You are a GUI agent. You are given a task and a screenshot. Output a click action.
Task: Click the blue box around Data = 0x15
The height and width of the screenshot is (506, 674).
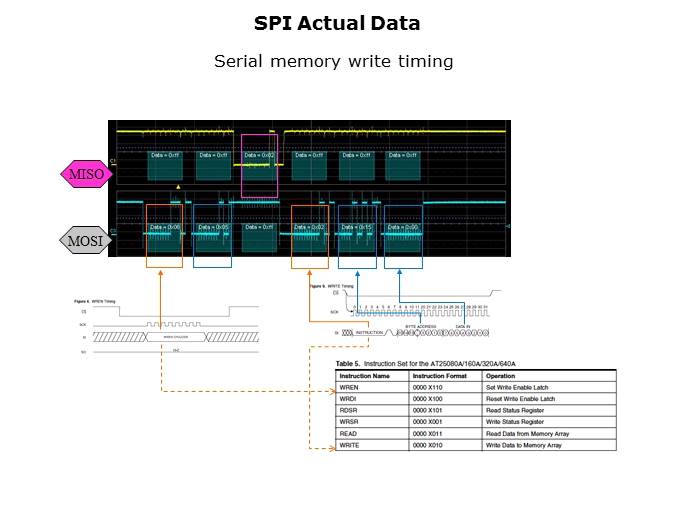pyautogui.click(x=357, y=236)
